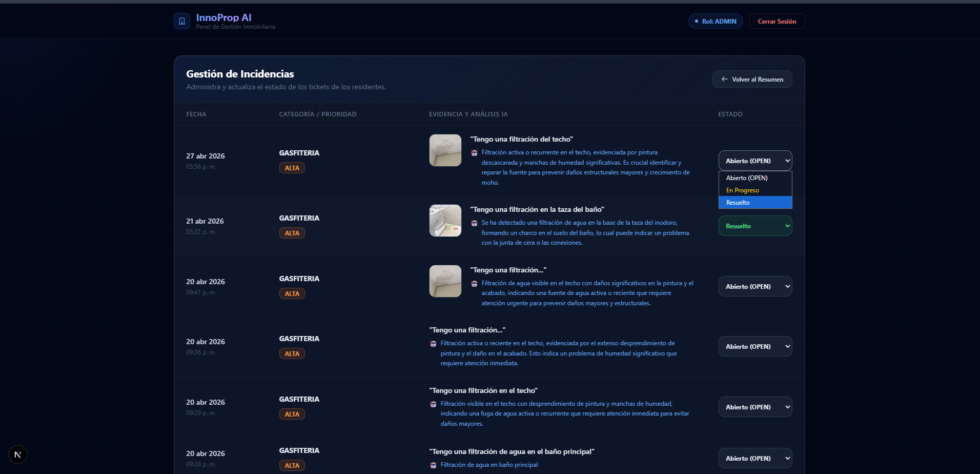Click the blue status dot beside Rol: ADMIN
Viewport: 980px width, 474px height.
point(696,21)
